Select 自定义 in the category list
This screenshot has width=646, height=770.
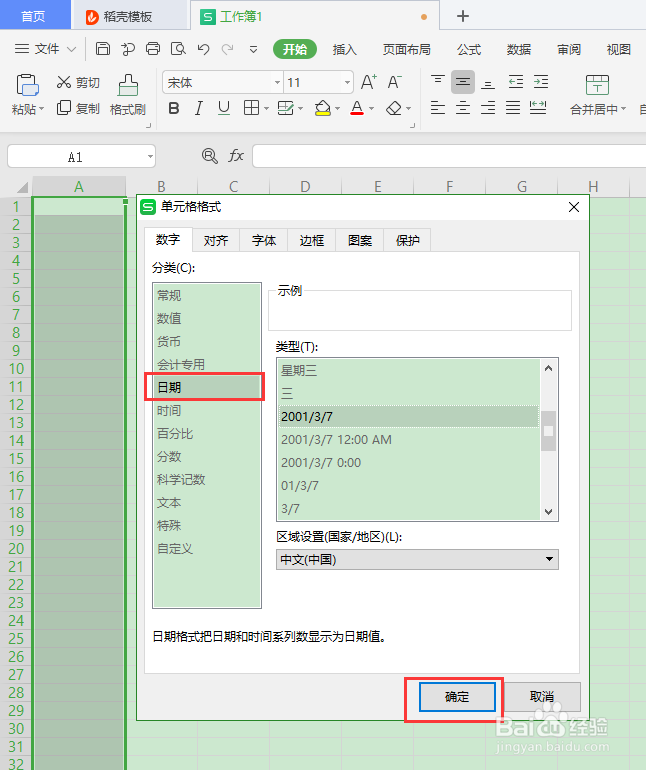click(x=206, y=549)
